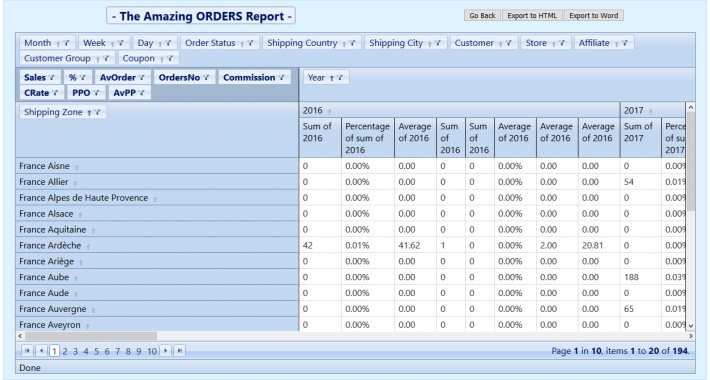Sort by the Shipping City arrow
This screenshot has height=380, width=710.
pyautogui.click(x=429, y=44)
